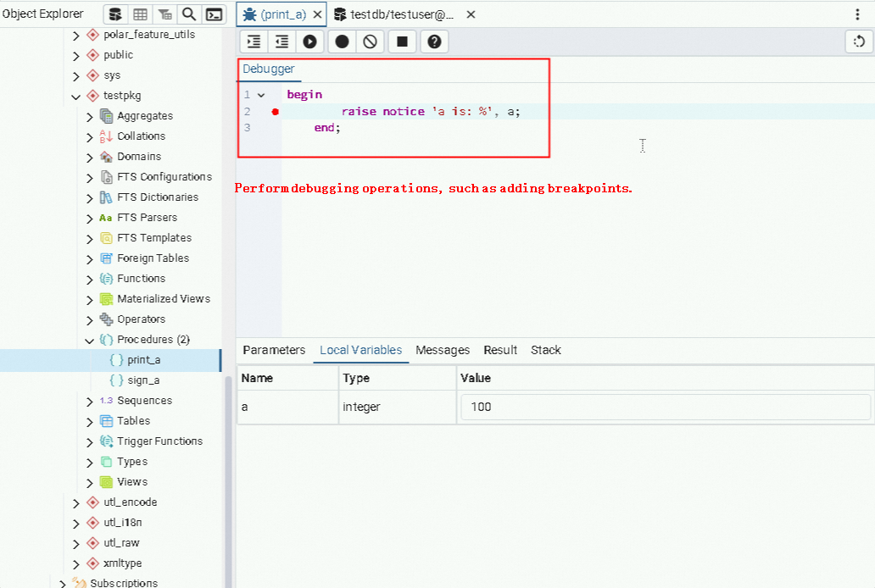
Task: Select Foreign Tables tree item
Action: pos(153,258)
